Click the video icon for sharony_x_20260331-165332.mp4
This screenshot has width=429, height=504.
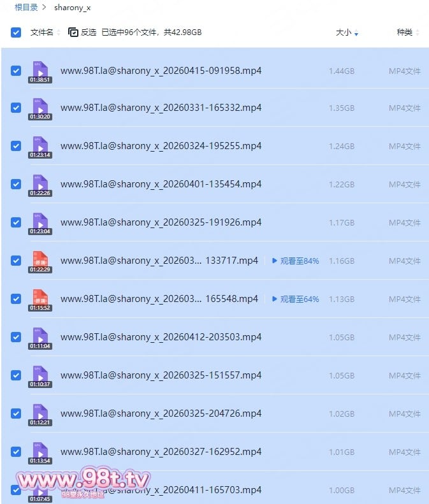[40, 107]
